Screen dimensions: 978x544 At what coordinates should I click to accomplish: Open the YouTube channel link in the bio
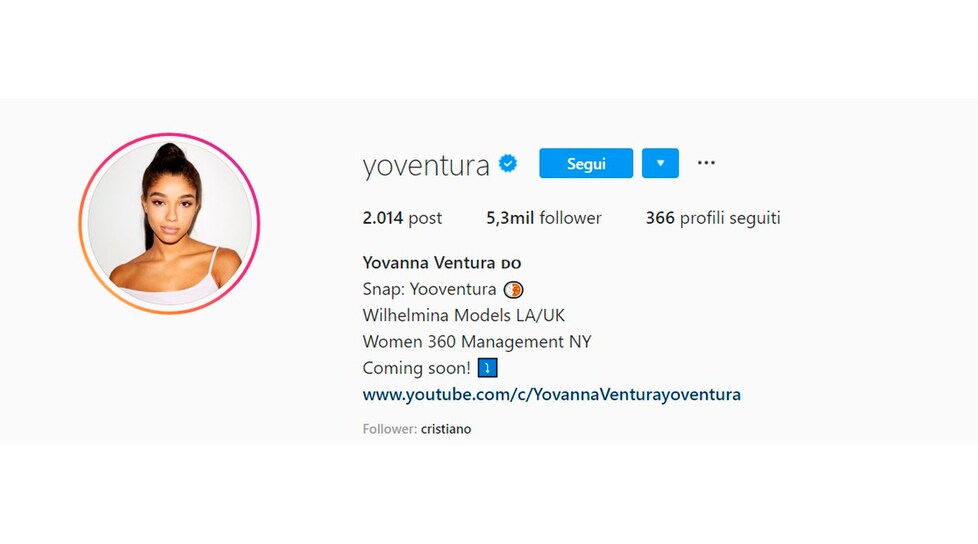tap(551, 394)
